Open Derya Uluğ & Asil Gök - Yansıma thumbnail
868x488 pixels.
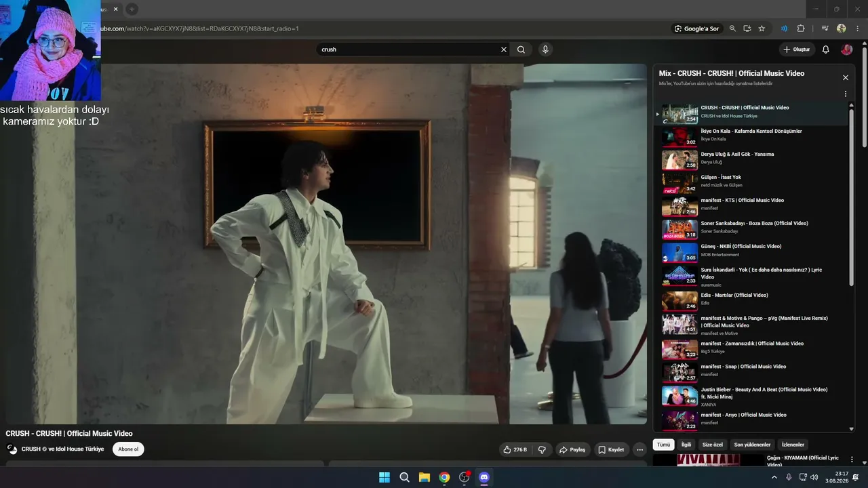[679, 160]
